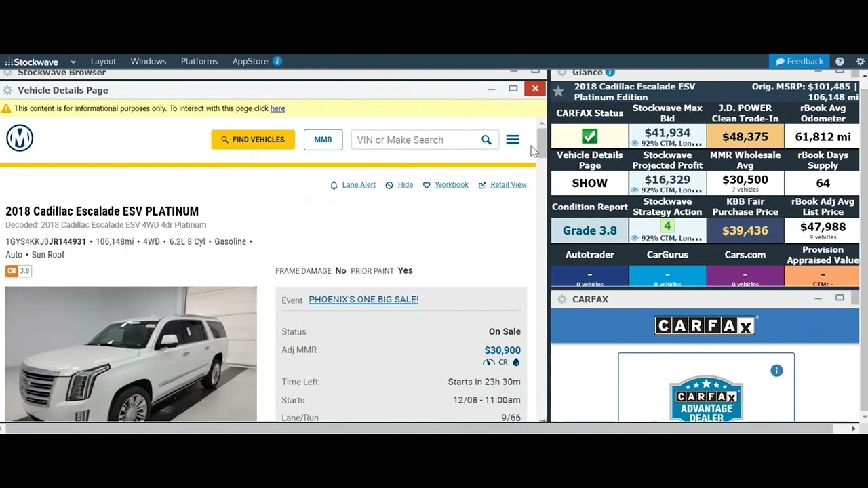Open the AppStore menu
Viewport: 868px width, 488px height.
250,61
